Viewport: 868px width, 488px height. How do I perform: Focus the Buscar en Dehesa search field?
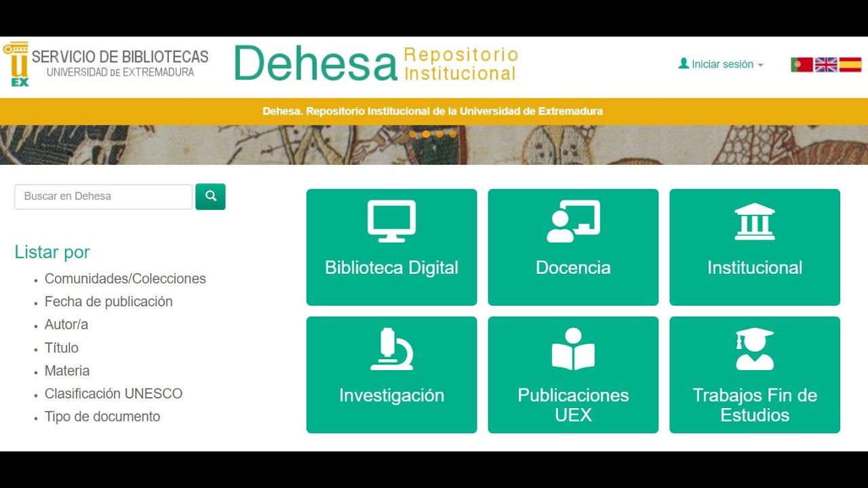click(103, 197)
